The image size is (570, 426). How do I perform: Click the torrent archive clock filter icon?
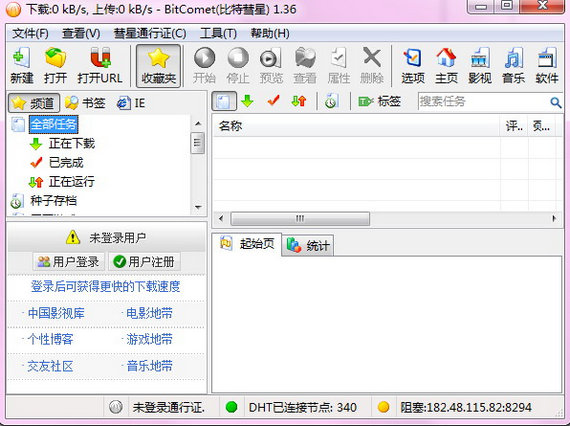tap(331, 101)
